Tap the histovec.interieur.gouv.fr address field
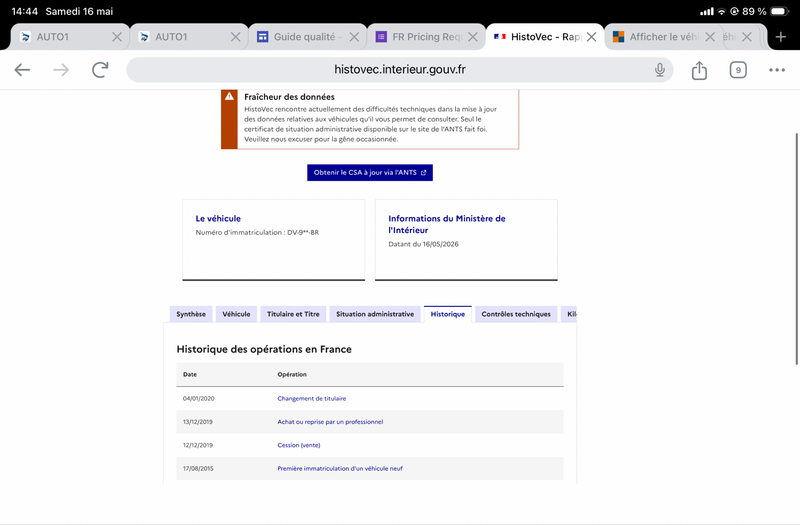This screenshot has width=800, height=525. [x=399, y=70]
